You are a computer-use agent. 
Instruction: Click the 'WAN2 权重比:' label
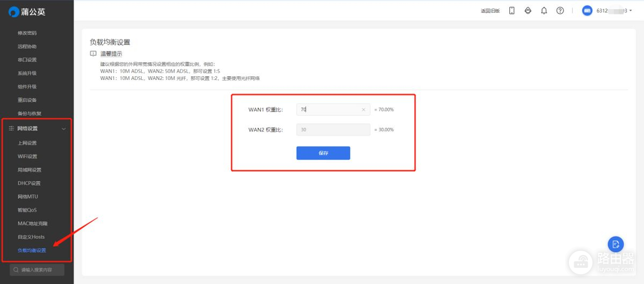tap(265, 129)
